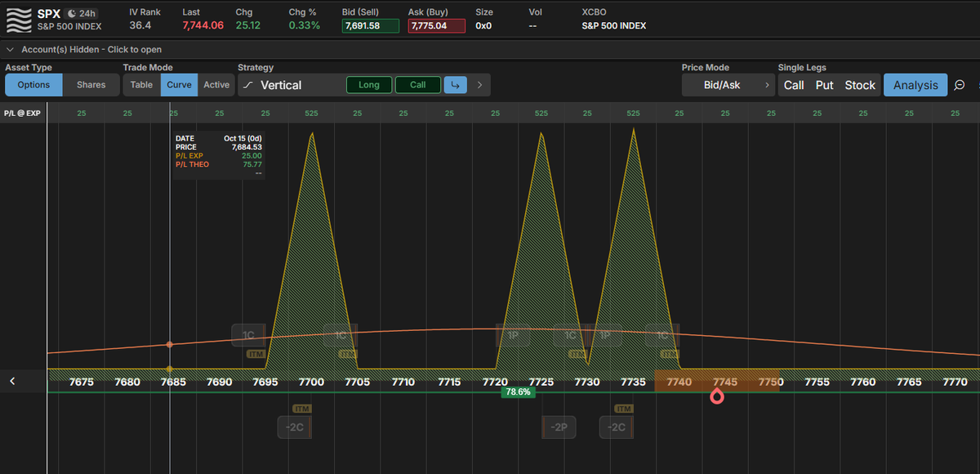The width and height of the screenshot is (980, 474).
Task: Click the Last price 7,744.06
Action: (203, 26)
